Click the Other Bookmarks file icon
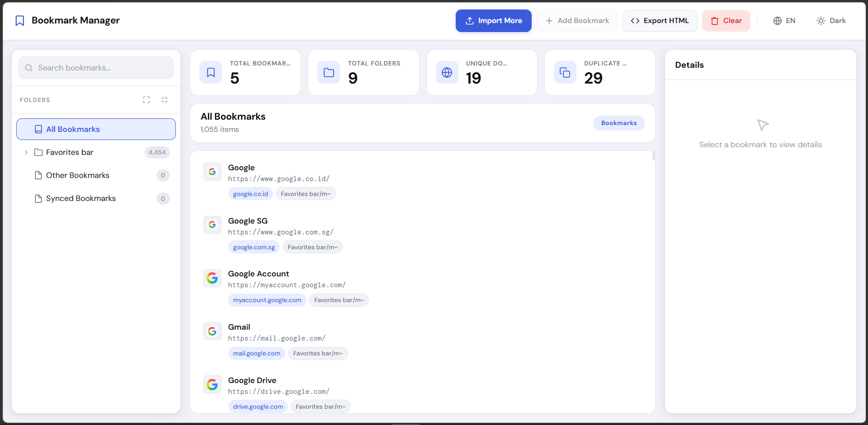 (x=38, y=176)
